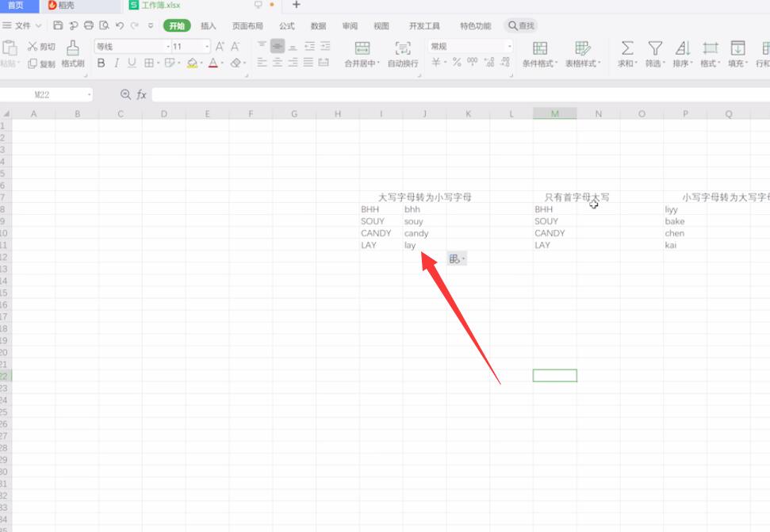
Task: Switch to 插入 ribbon tab
Action: [209, 26]
